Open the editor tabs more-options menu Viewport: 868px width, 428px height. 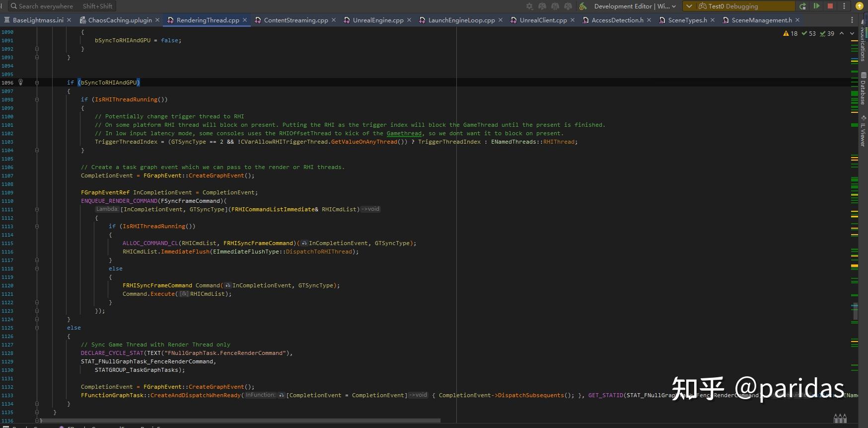coord(852,20)
